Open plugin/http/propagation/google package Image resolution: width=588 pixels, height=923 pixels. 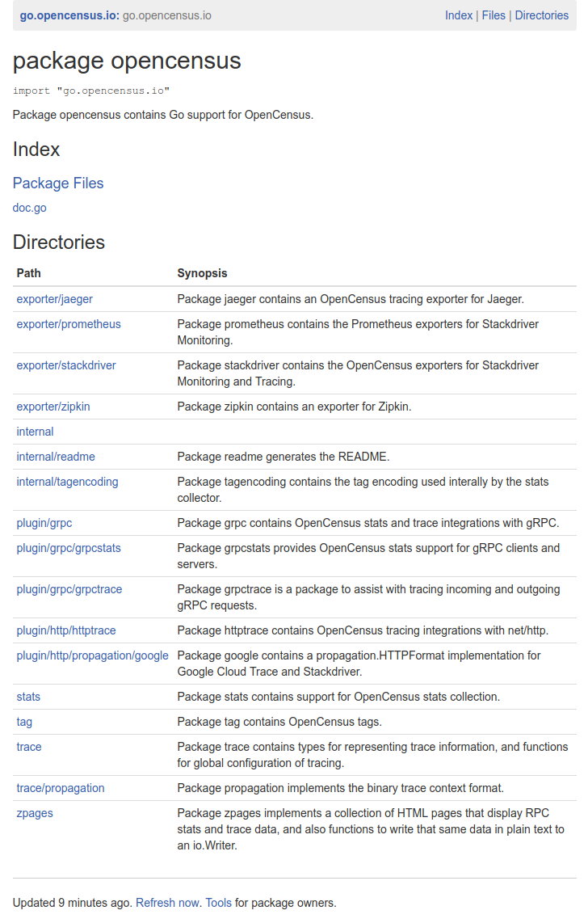(92, 655)
